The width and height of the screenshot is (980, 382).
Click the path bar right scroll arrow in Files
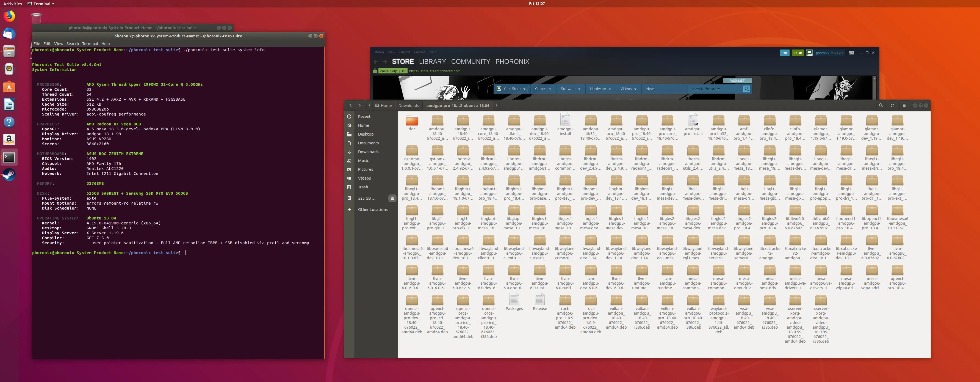[x=496, y=106]
